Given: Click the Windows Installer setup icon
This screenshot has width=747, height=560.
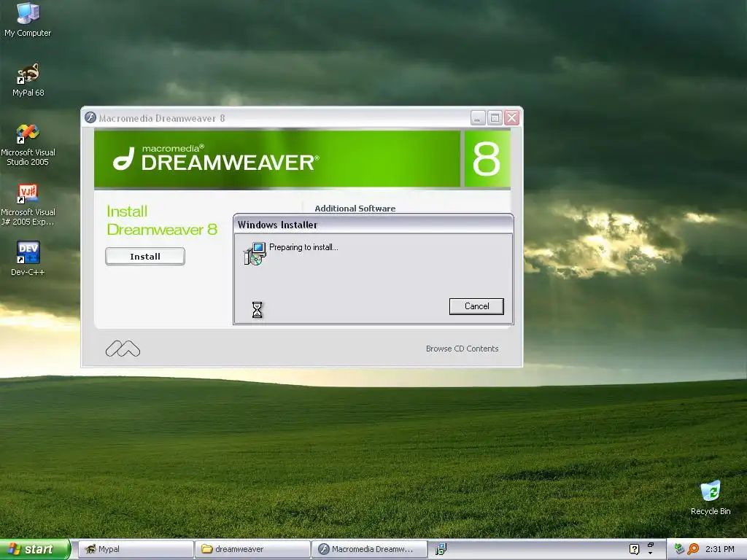Looking at the screenshot, I should click(255, 254).
